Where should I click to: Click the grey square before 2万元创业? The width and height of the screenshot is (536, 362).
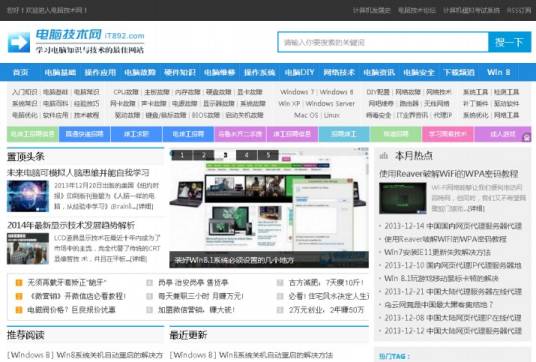point(280,310)
